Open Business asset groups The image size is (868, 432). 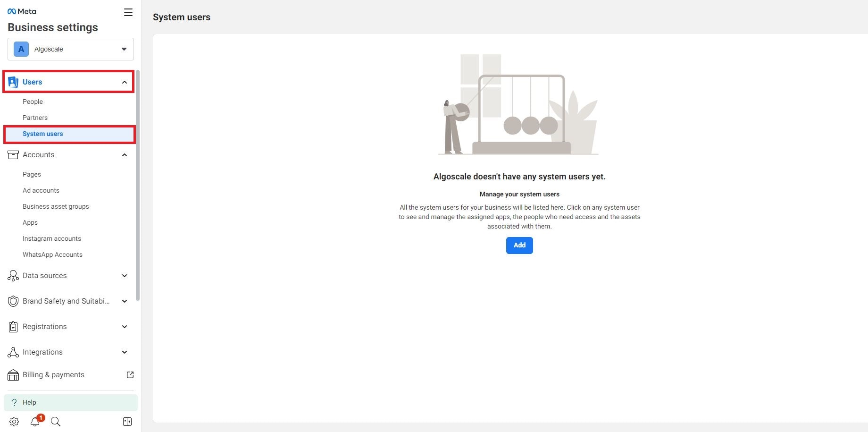click(56, 206)
